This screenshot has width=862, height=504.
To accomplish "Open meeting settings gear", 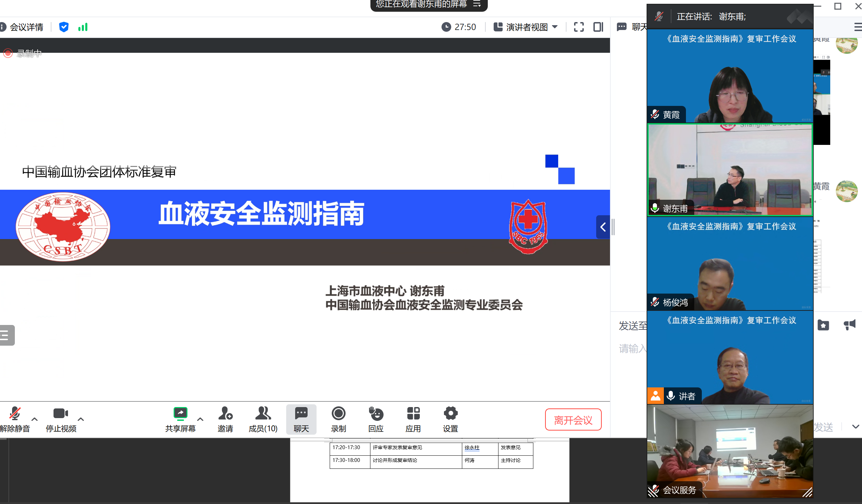I will tap(451, 419).
